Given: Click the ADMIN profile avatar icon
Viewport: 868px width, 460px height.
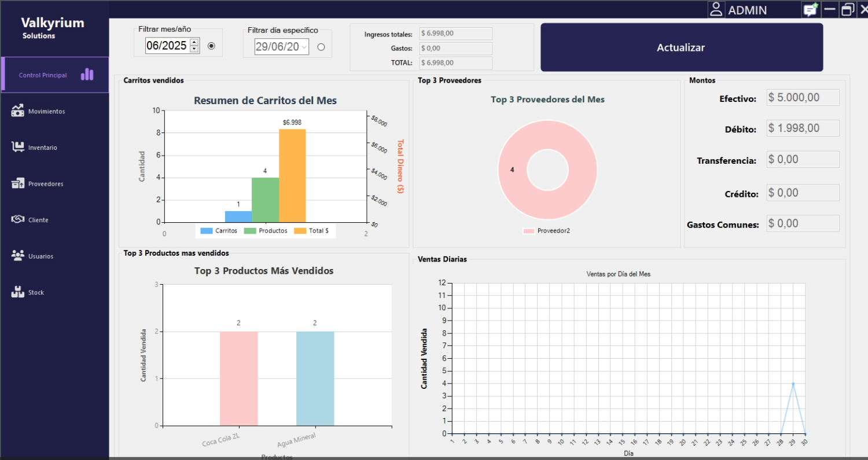Looking at the screenshot, I should [716, 9].
